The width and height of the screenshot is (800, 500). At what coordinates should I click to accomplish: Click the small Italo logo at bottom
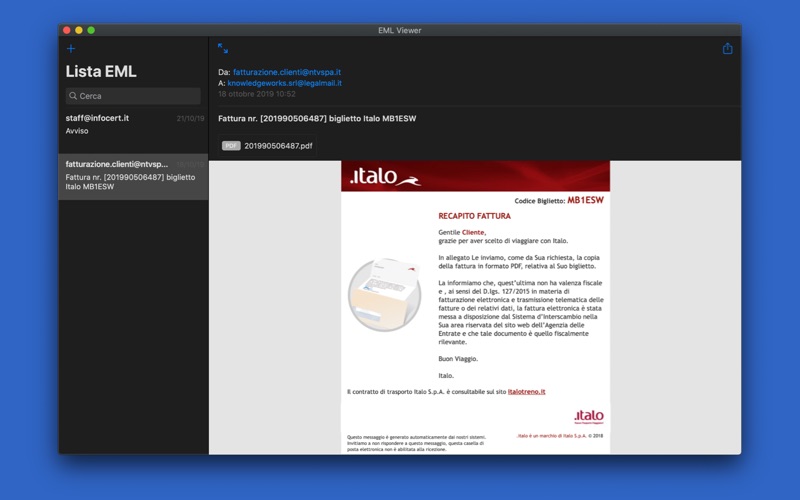click(x=589, y=416)
